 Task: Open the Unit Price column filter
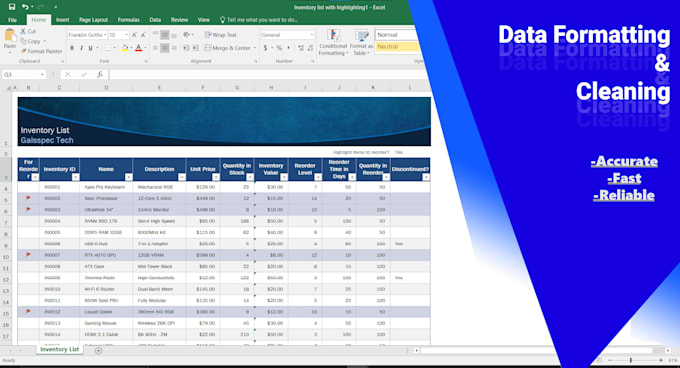pyautogui.click(x=216, y=177)
